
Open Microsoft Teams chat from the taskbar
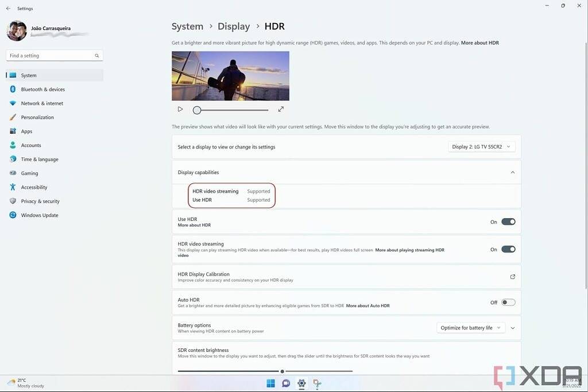[286, 383]
